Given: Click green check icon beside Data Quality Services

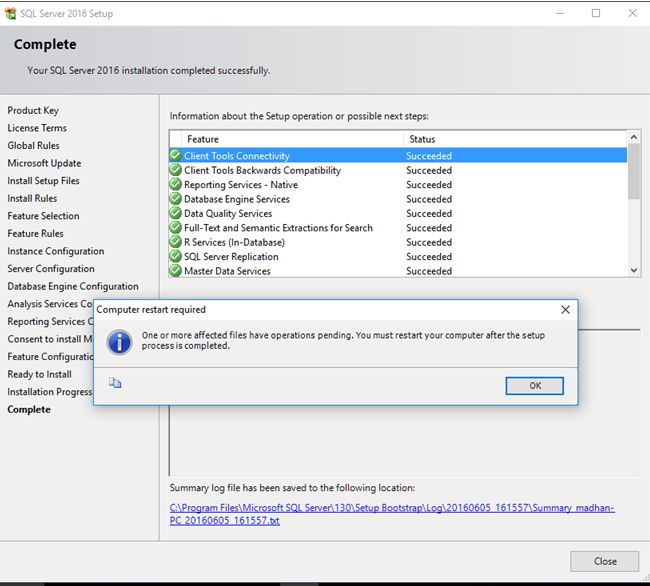Looking at the screenshot, I should pyautogui.click(x=176, y=213).
